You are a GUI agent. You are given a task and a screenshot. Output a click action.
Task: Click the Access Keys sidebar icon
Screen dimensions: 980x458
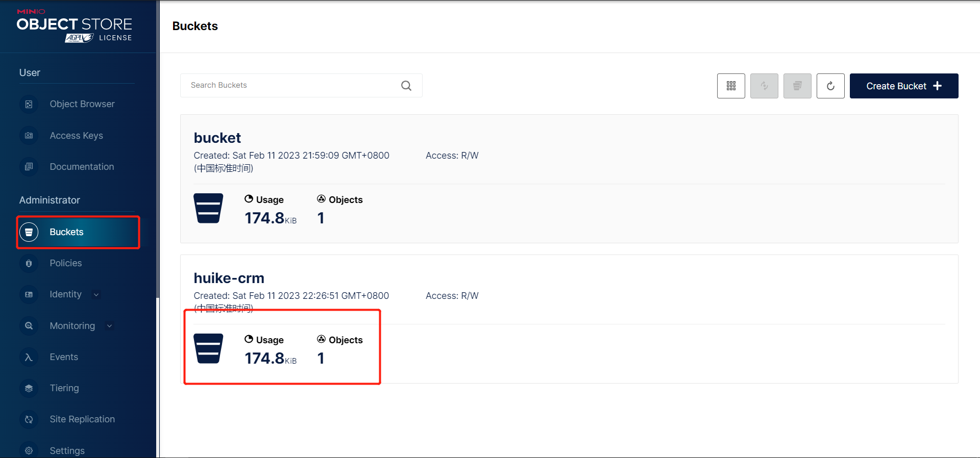coord(29,136)
